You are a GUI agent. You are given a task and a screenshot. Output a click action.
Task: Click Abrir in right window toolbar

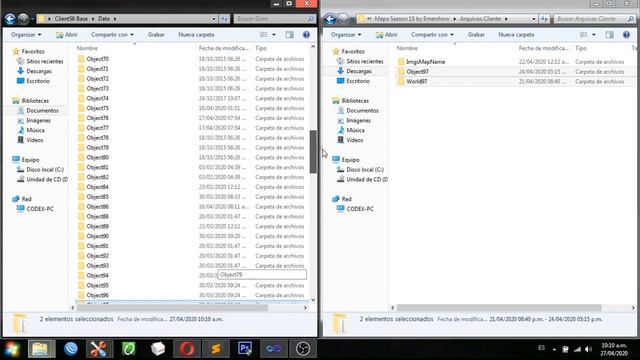[x=387, y=35]
